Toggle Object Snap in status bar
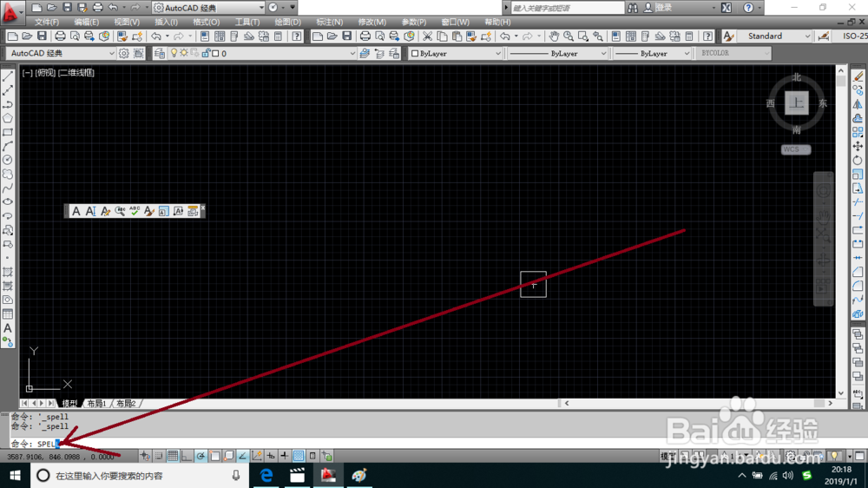868x488 pixels. click(214, 456)
